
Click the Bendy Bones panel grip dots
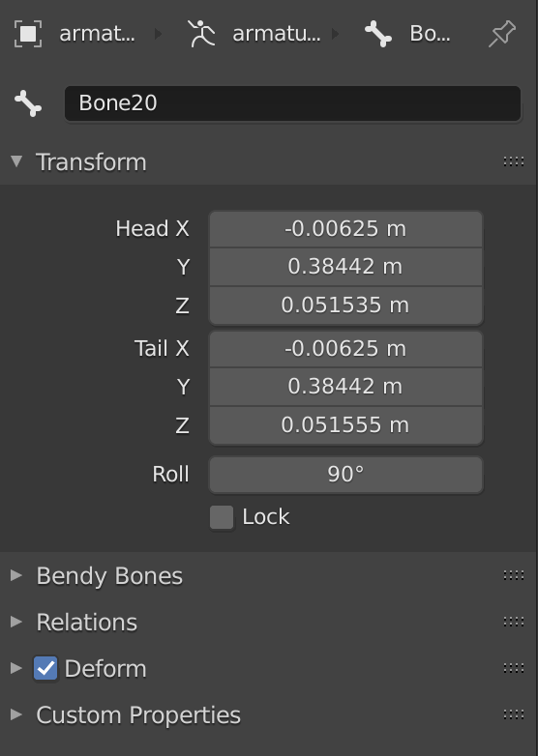tap(514, 574)
